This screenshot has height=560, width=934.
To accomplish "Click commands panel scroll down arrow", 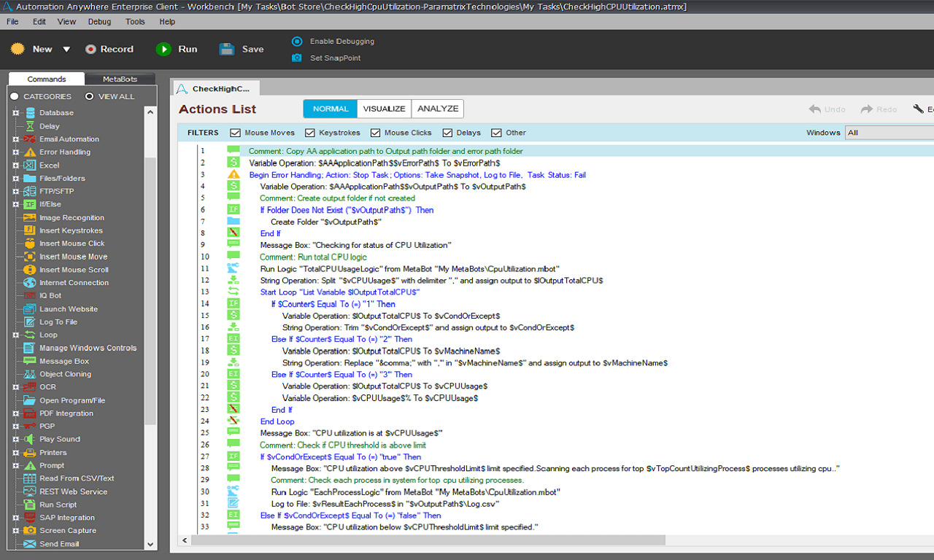I will coord(150,544).
